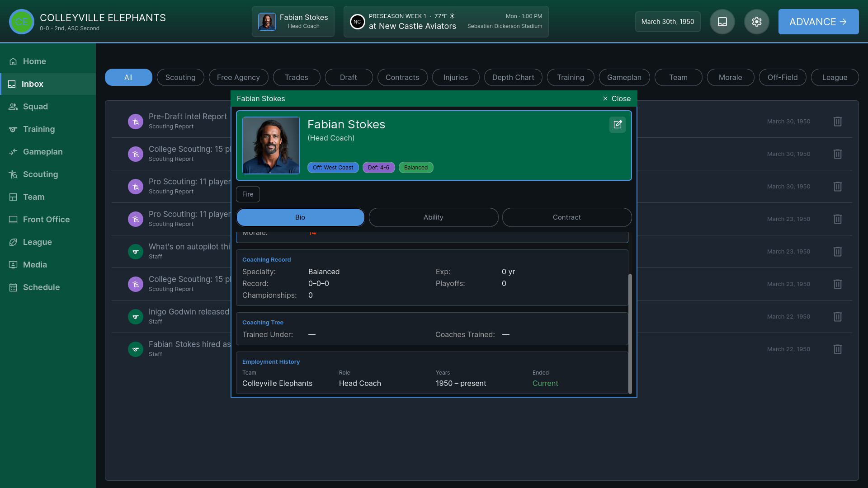Switch to the Ability tab
Screen dimensions: 868x488
(434, 217)
